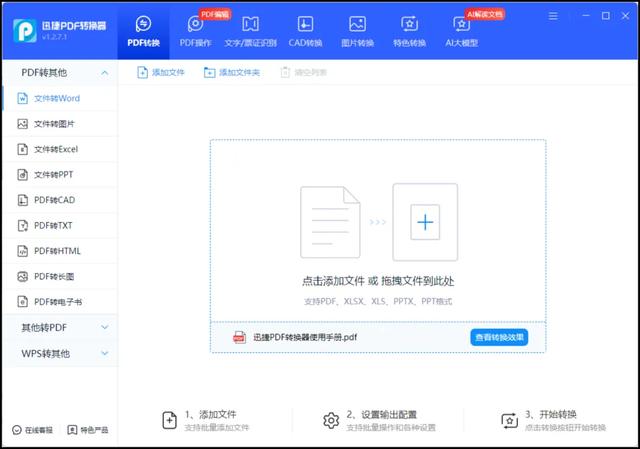This screenshot has width=640, height=449.
Task: Click the 3、开始转换 text
Action: (x=551, y=415)
